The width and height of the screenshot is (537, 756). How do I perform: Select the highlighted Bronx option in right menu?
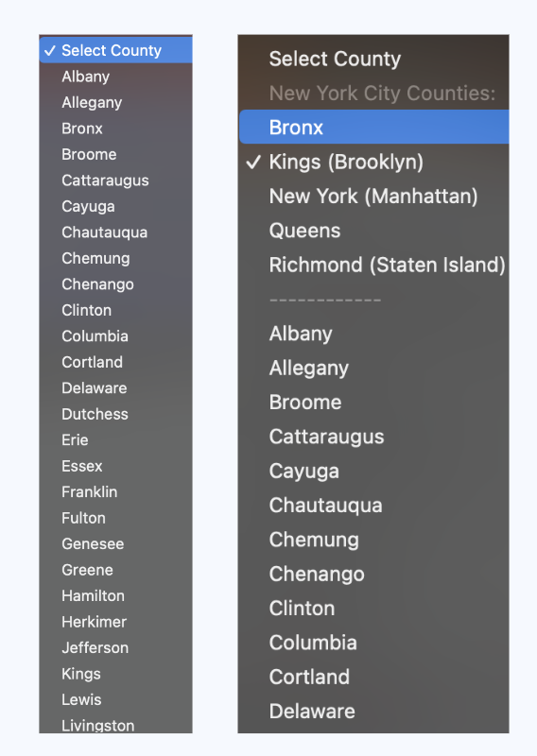[x=374, y=128]
